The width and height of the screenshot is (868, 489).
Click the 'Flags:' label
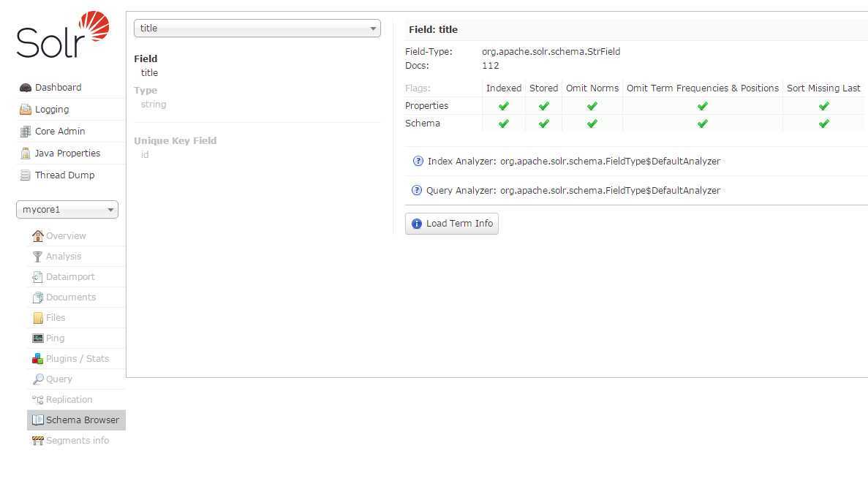point(418,88)
